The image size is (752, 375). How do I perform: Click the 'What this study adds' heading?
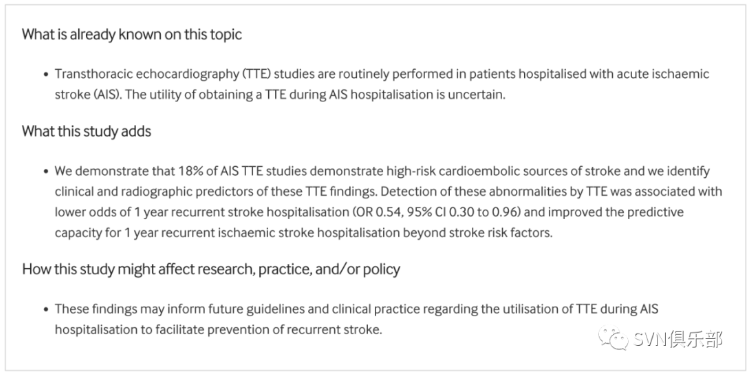(x=86, y=131)
